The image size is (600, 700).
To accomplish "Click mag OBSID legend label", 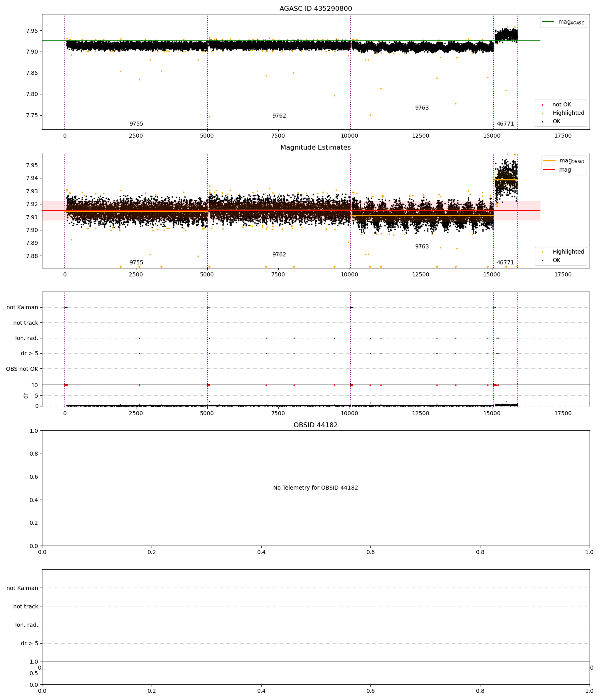I will tap(572, 161).
